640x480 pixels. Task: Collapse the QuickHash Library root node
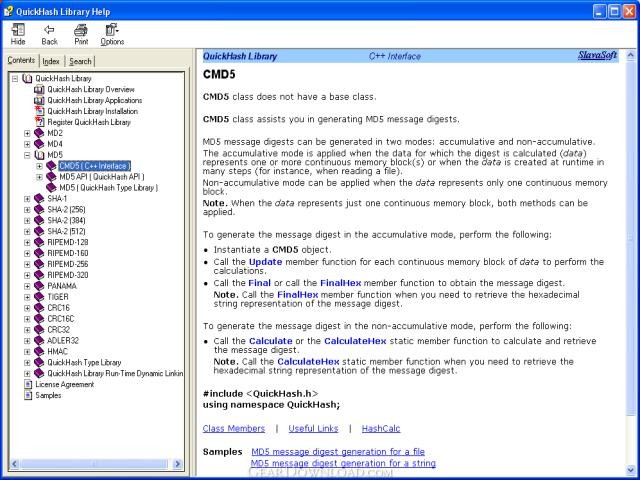click(15, 78)
